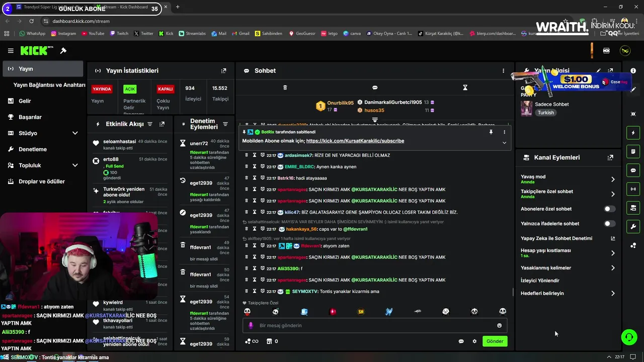This screenshot has height=362, width=644.
Task: Click the hourglass icon in the chat toolbar
Action: click(465, 87)
